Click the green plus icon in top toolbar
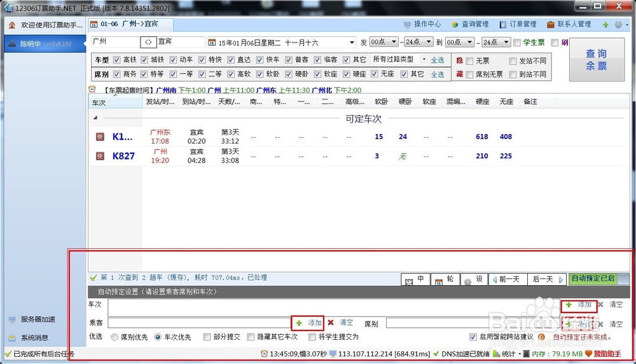 pyautogui.click(x=605, y=25)
